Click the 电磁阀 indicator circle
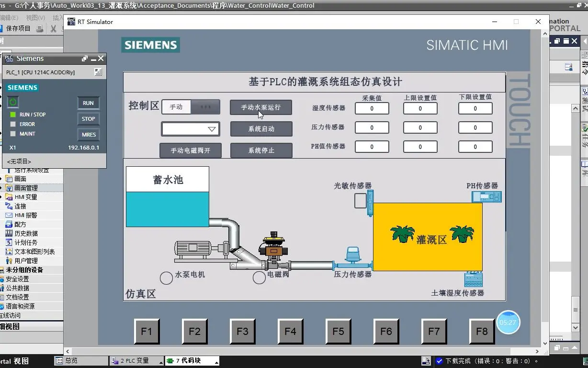Viewport: 588px width, 368px height. click(259, 277)
